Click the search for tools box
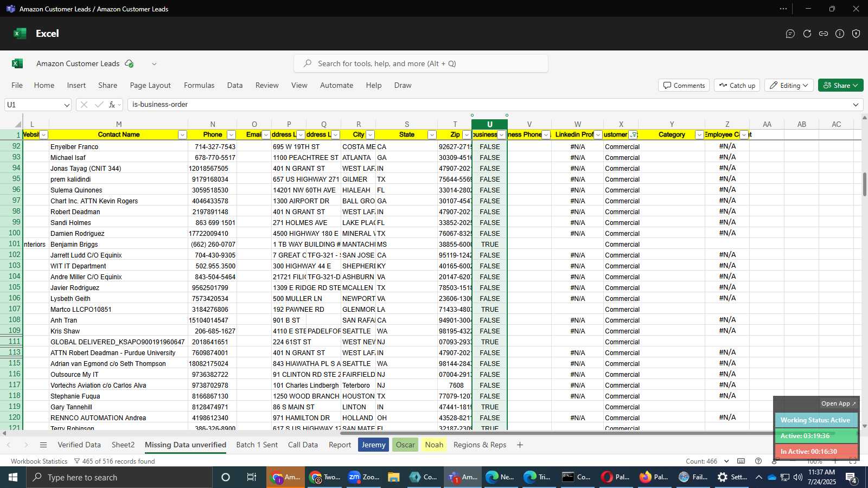The image size is (868, 488). pos(421,64)
